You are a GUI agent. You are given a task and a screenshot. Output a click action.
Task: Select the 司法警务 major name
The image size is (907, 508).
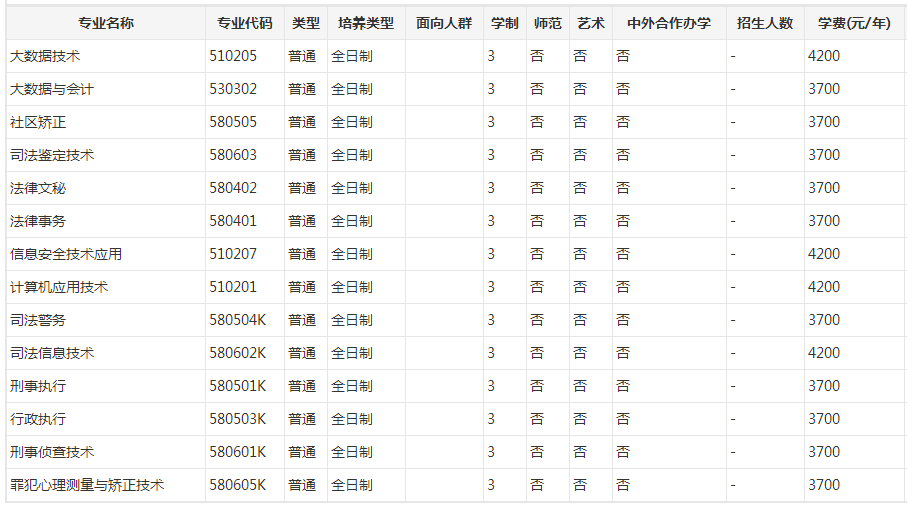click(x=38, y=320)
